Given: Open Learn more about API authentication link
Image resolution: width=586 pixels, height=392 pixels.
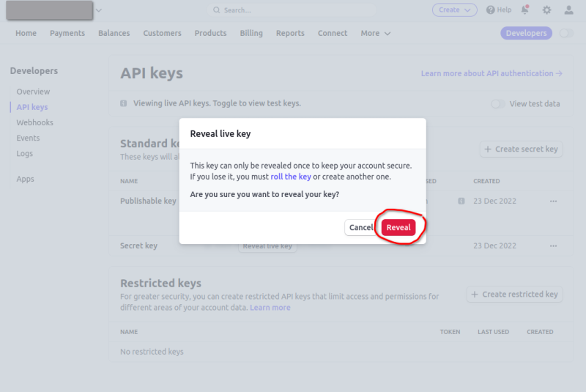Looking at the screenshot, I should (492, 73).
